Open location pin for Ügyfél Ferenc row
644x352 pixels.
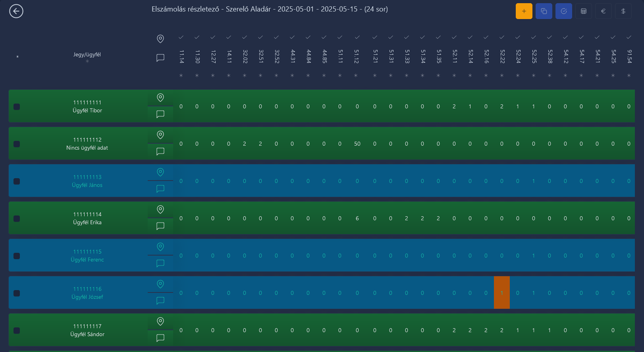pyautogui.click(x=160, y=247)
